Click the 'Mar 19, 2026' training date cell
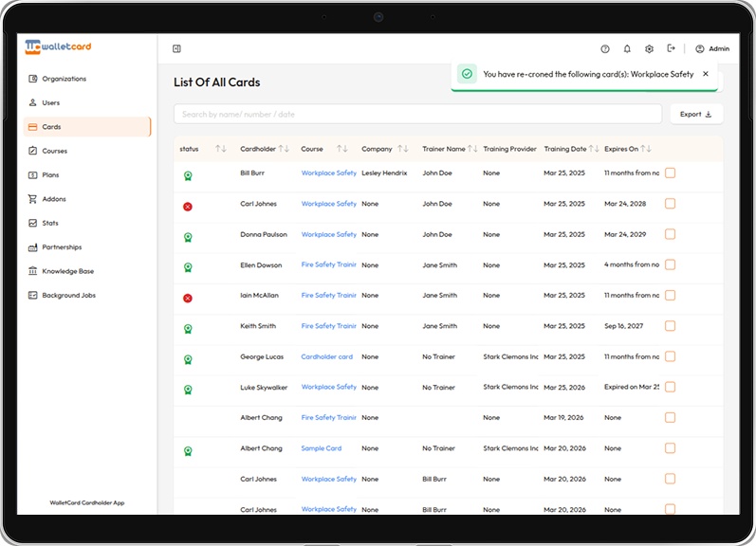Screen dimensions: 756x546 pyautogui.click(x=563, y=417)
